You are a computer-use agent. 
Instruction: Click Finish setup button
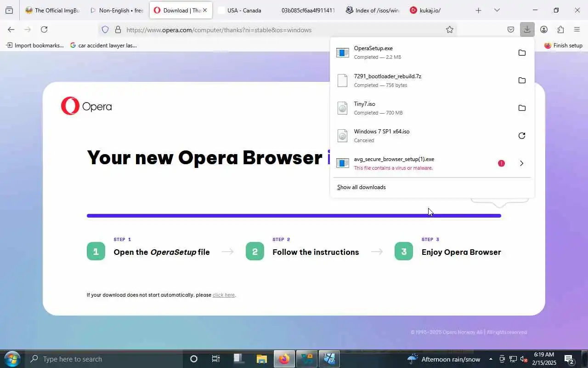pos(563,46)
